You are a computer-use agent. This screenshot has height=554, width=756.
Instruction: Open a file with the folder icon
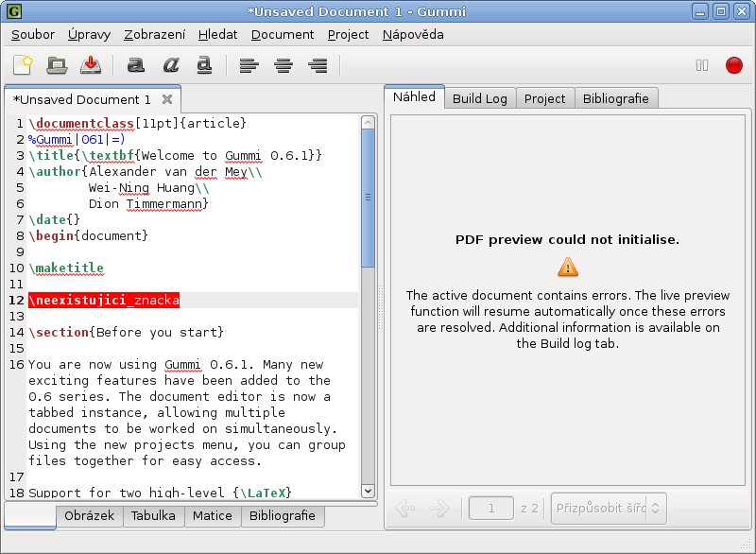(57, 65)
